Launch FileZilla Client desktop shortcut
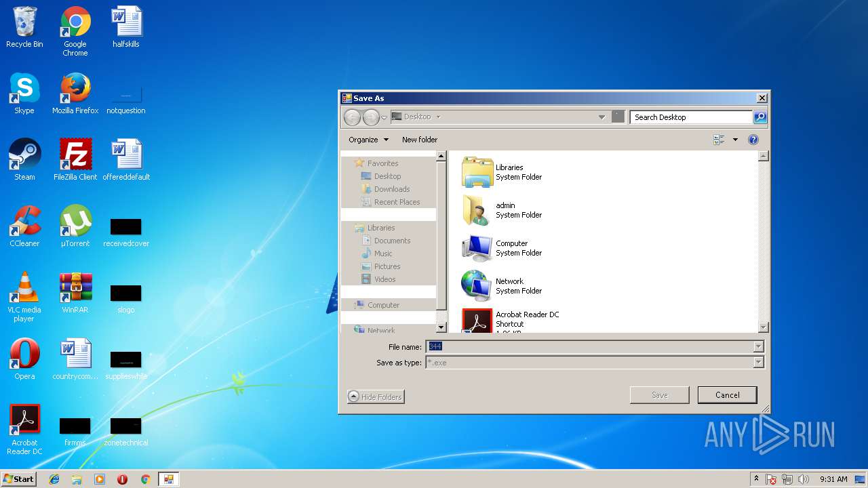The height and width of the screenshot is (488, 868). pyautogui.click(x=75, y=161)
